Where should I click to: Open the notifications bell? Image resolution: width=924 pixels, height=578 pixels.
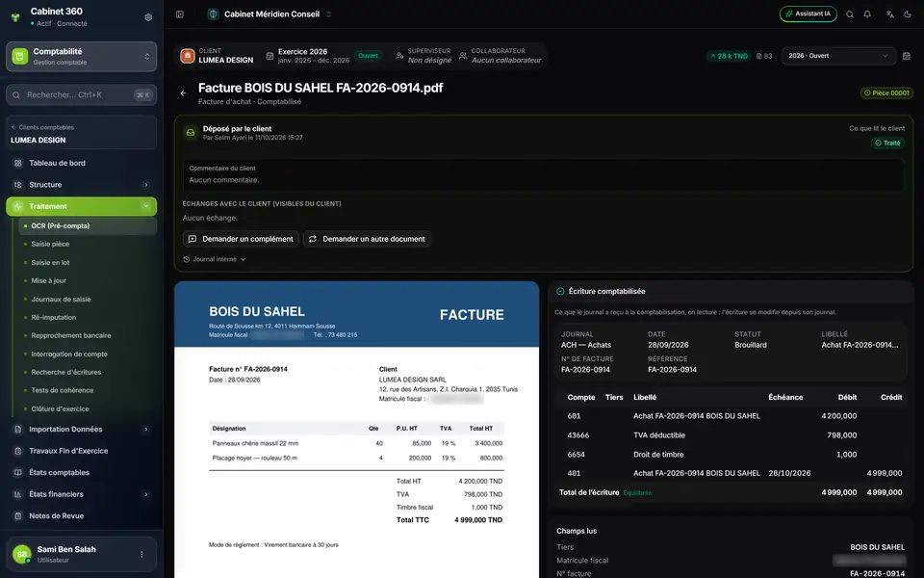pos(867,14)
